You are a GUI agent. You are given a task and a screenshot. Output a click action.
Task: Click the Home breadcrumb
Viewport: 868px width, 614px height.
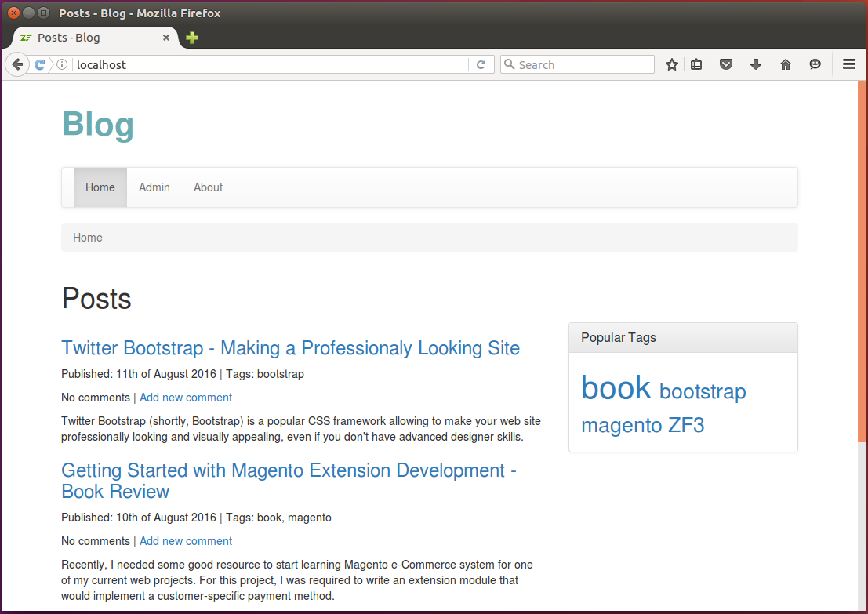click(x=88, y=238)
